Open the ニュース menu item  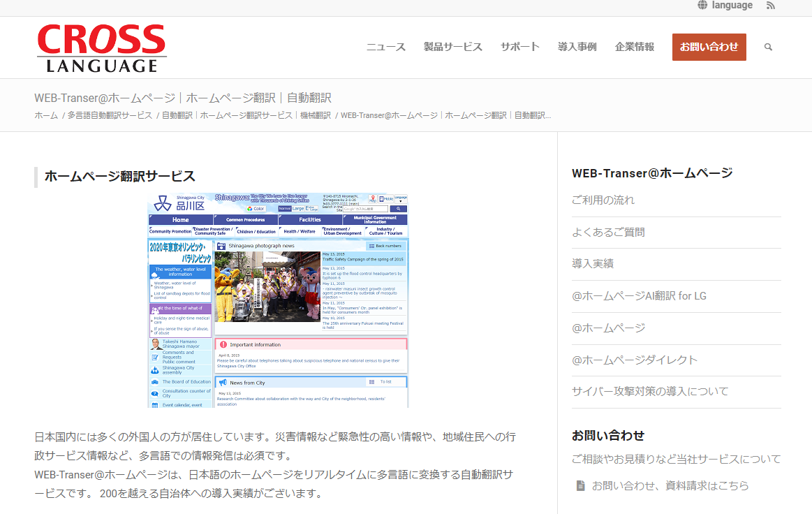(386, 47)
